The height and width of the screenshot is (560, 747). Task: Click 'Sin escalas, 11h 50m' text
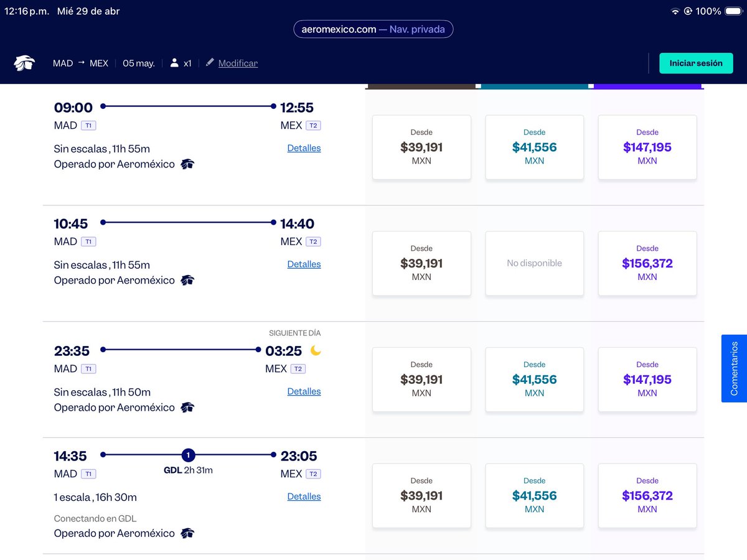pyautogui.click(x=102, y=392)
